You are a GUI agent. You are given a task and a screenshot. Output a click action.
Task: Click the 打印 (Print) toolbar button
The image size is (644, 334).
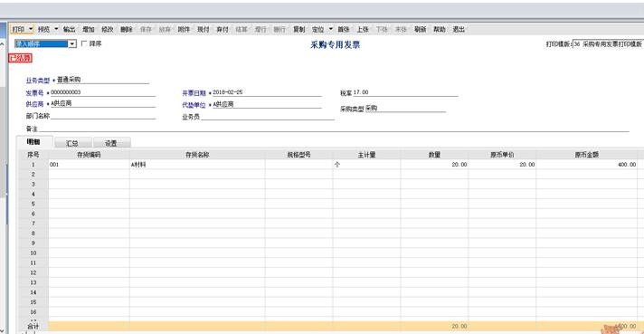(18, 29)
